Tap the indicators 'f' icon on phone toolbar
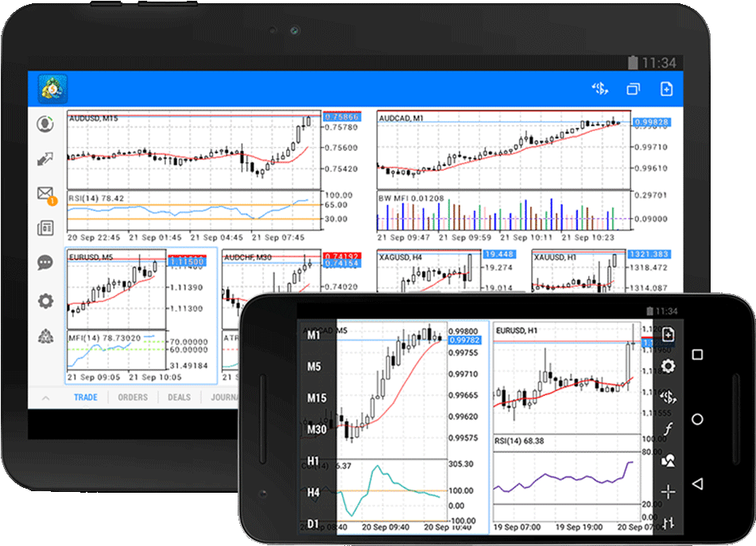The height and width of the screenshot is (546, 756). click(x=669, y=429)
